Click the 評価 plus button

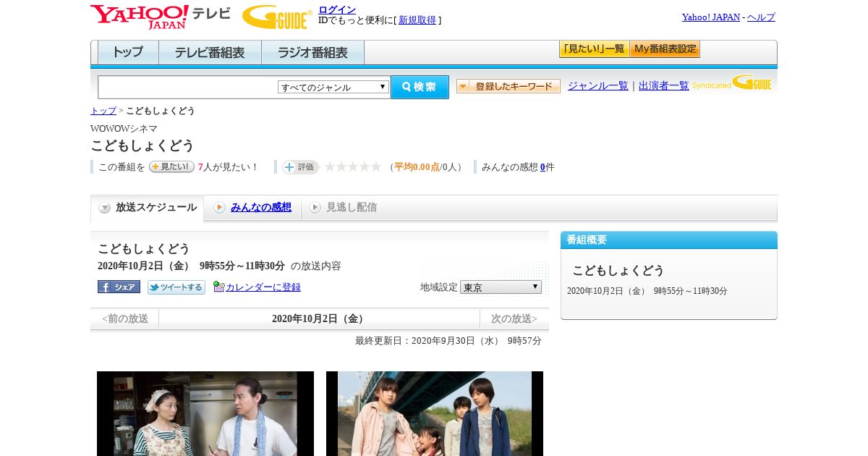(x=300, y=167)
